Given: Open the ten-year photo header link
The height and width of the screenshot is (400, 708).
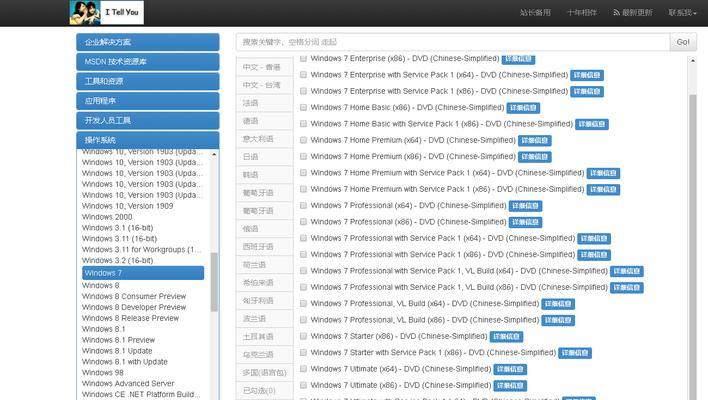Looking at the screenshot, I should [x=582, y=13].
